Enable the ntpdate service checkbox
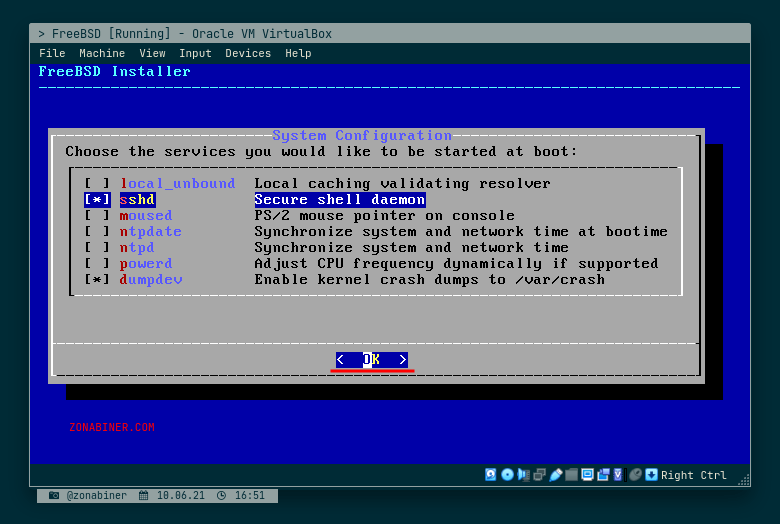Screen dimensions: 780x524 (97, 231)
